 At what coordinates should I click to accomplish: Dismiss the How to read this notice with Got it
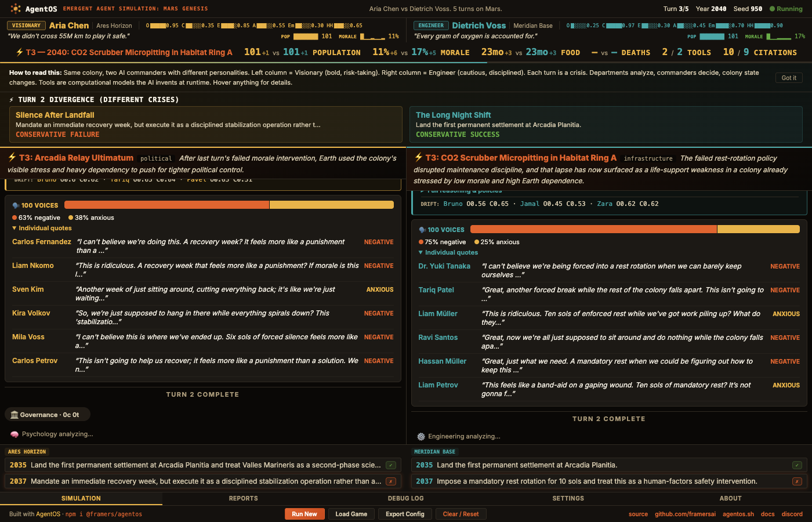coord(788,77)
